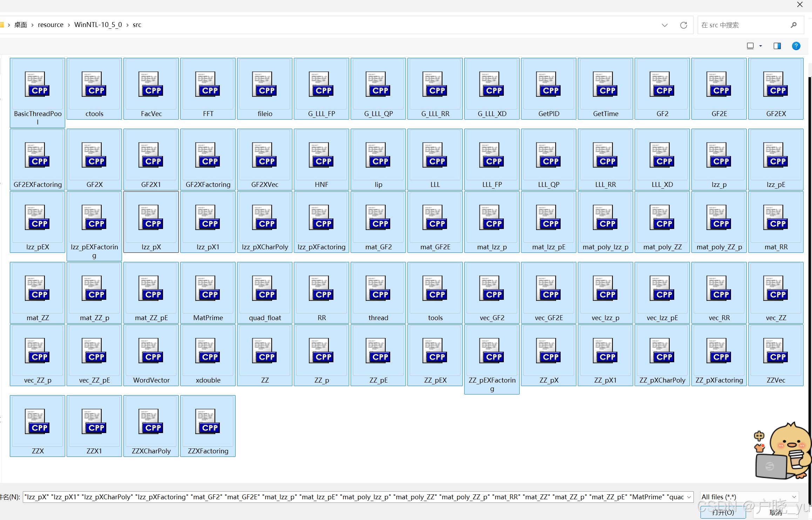Screen dimensions: 812x520
Task: Open the file name history dropdown
Action: click(x=689, y=497)
